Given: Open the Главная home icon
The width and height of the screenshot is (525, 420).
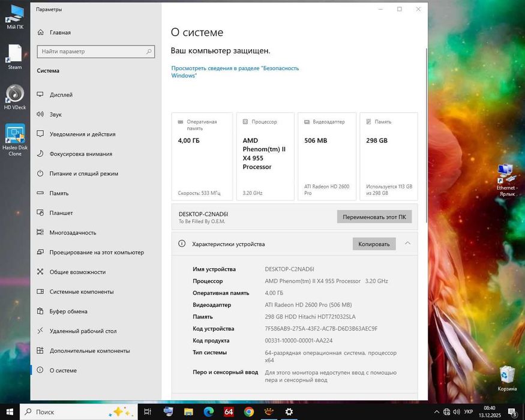Looking at the screenshot, I should tap(41, 32).
